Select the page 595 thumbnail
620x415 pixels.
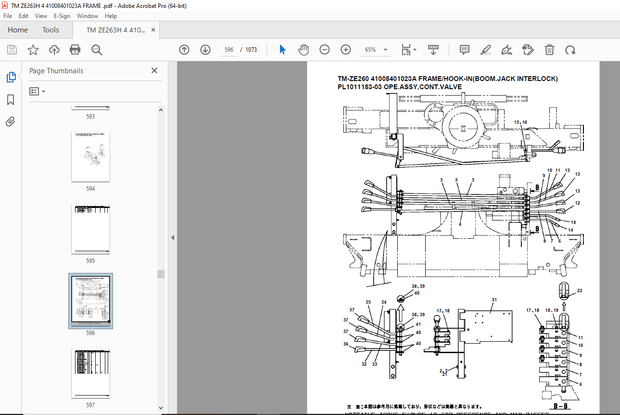click(x=91, y=229)
